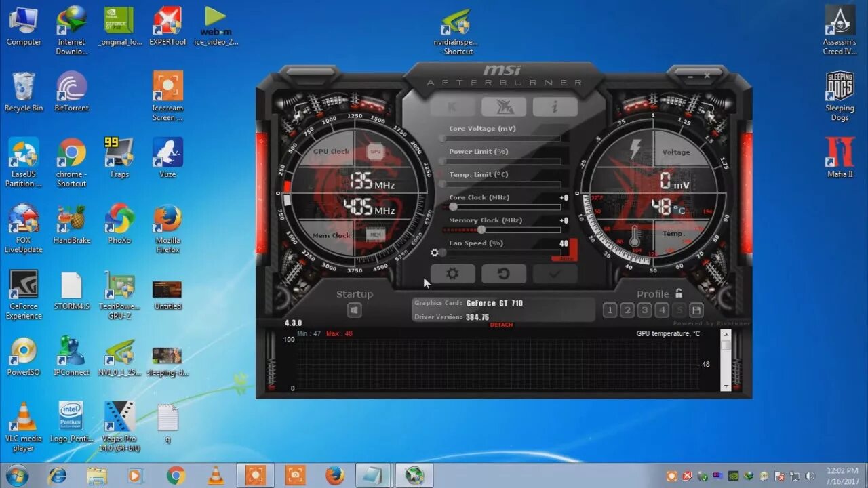This screenshot has width=868, height=488.
Task: Click the 'GPU temperature, °C' graph label
Action: click(668, 333)
